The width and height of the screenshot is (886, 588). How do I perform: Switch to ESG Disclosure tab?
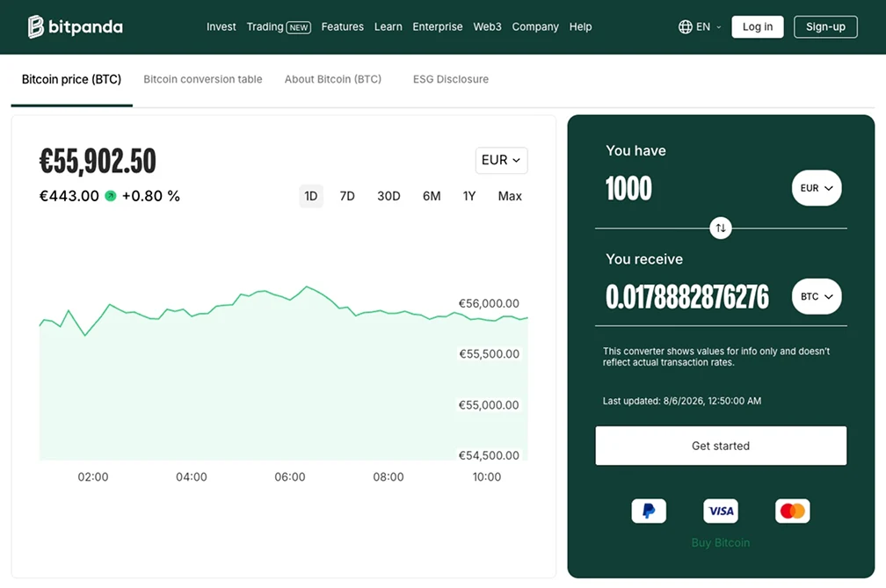point(450,80)
